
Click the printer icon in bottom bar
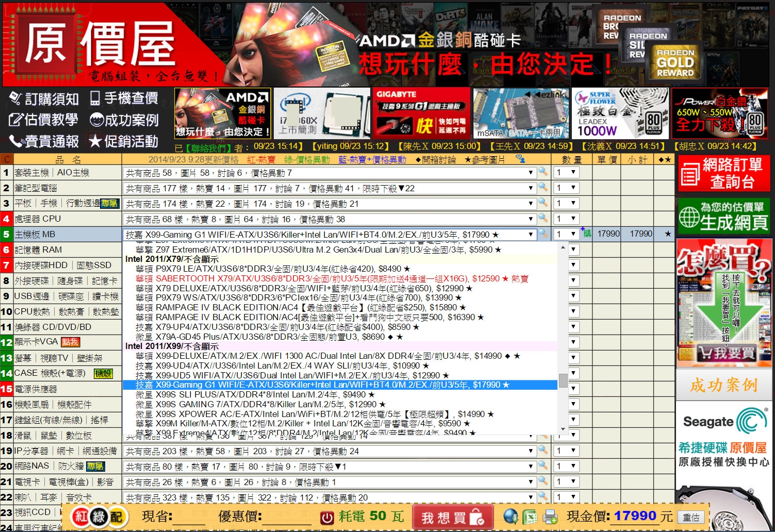551,517
